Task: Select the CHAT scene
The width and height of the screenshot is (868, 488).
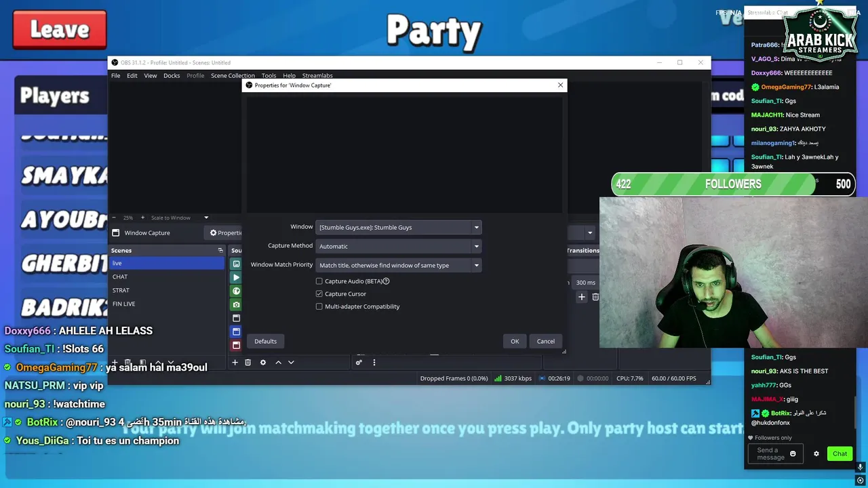Action: [x=167, y=277]
